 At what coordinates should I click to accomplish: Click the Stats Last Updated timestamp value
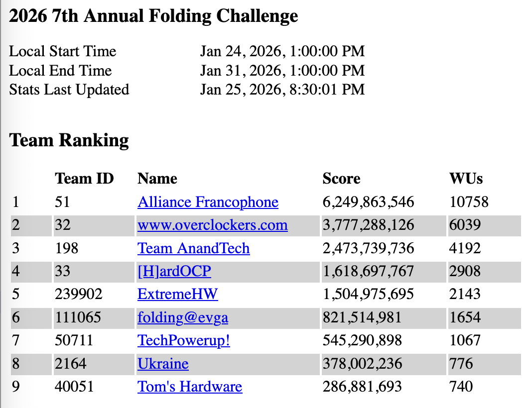coord(282,90)
